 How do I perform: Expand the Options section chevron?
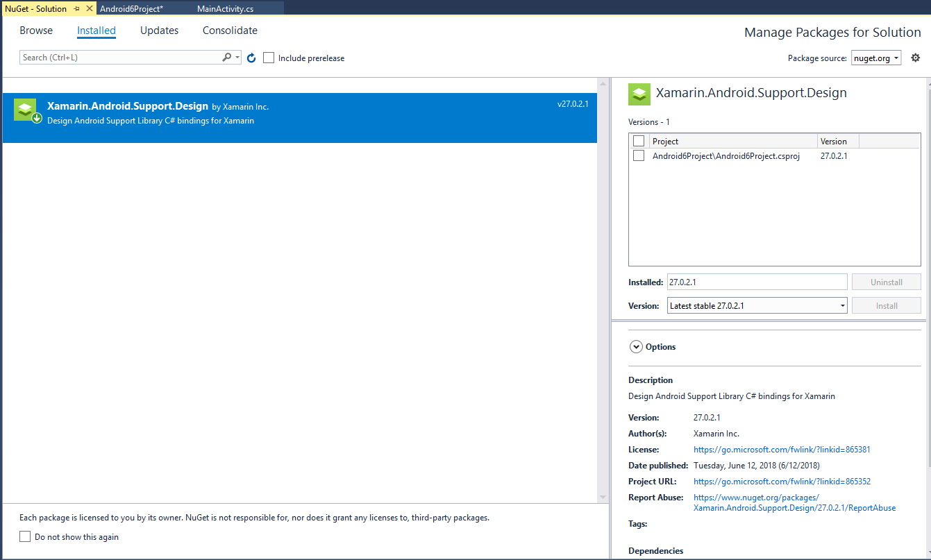tap(636, 347)
